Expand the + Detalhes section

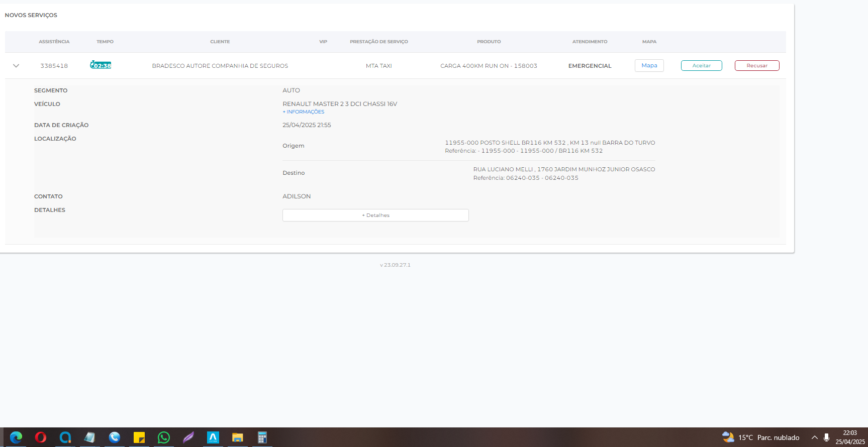click(x=375, y=215)
